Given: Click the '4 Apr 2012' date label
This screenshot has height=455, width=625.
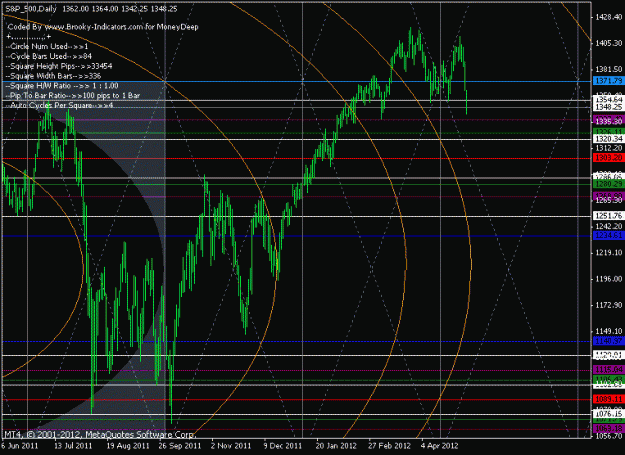Looking at the screenshot, I should [440, 445].
